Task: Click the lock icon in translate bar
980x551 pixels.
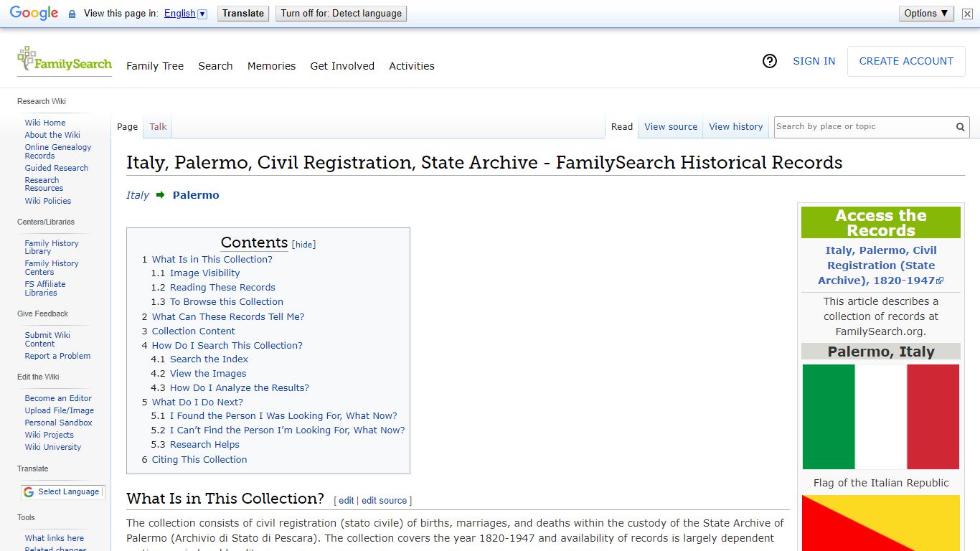Action: (x=72, y=14)
